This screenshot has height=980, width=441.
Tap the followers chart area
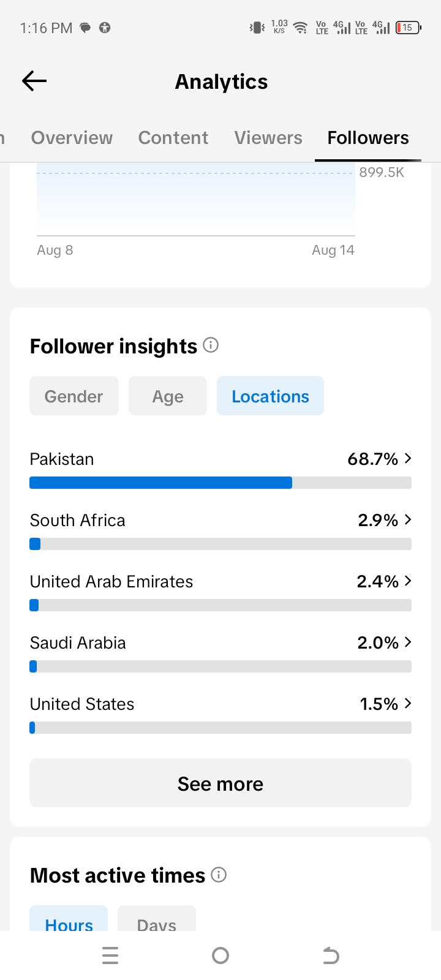(196, 200)
